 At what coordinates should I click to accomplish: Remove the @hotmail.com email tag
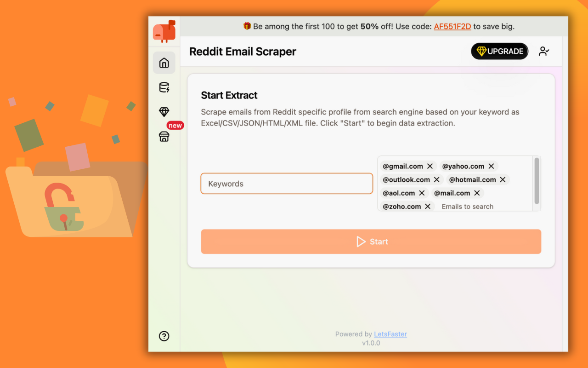(503, 179)
